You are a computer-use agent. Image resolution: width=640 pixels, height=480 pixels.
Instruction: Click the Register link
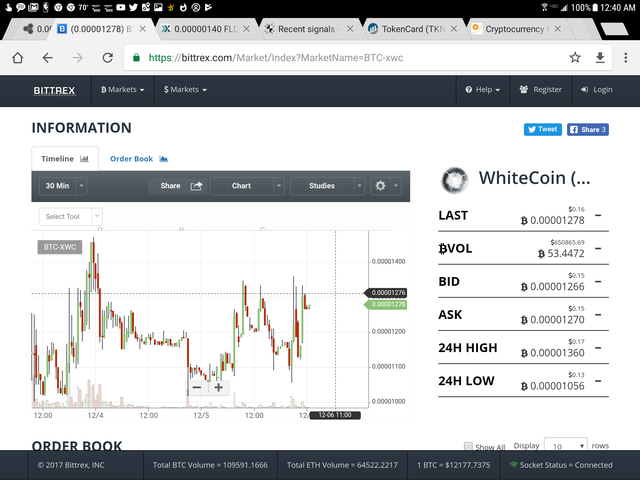tap(540, 89)
